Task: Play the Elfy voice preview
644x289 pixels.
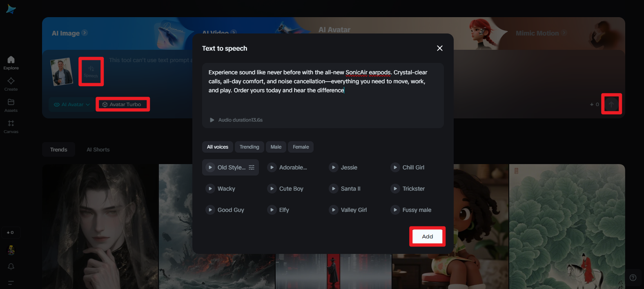Action: [272, 210]
